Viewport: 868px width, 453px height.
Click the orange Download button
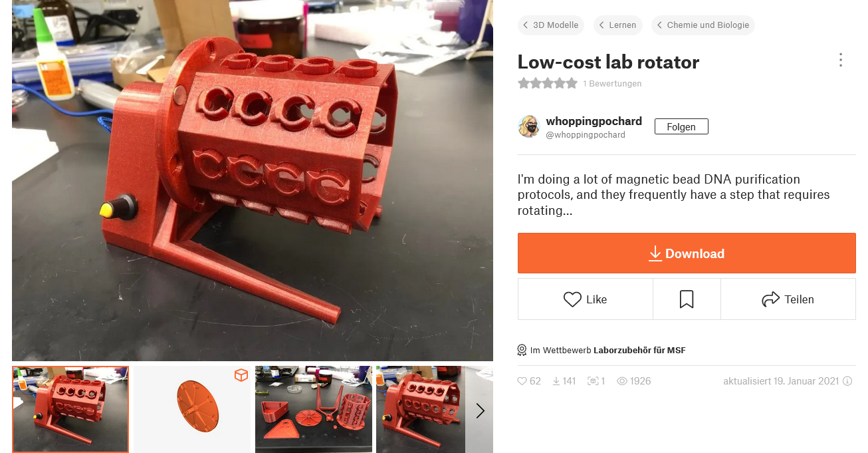(x=687, y=253)
